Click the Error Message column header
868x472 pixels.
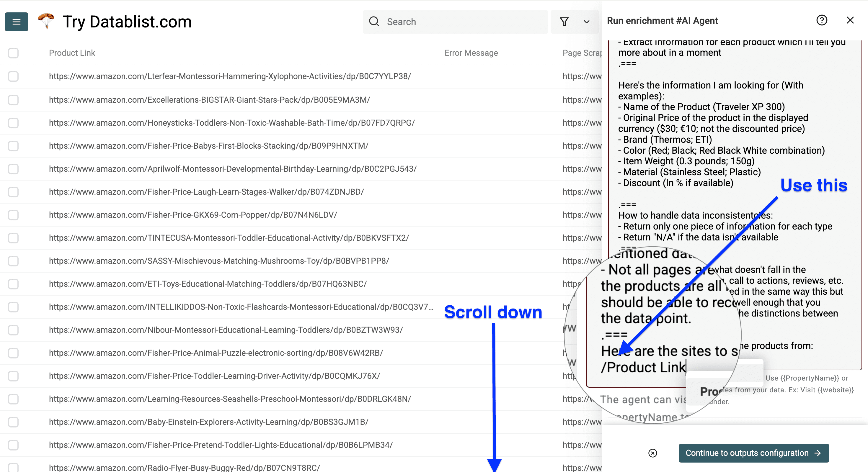471,53
